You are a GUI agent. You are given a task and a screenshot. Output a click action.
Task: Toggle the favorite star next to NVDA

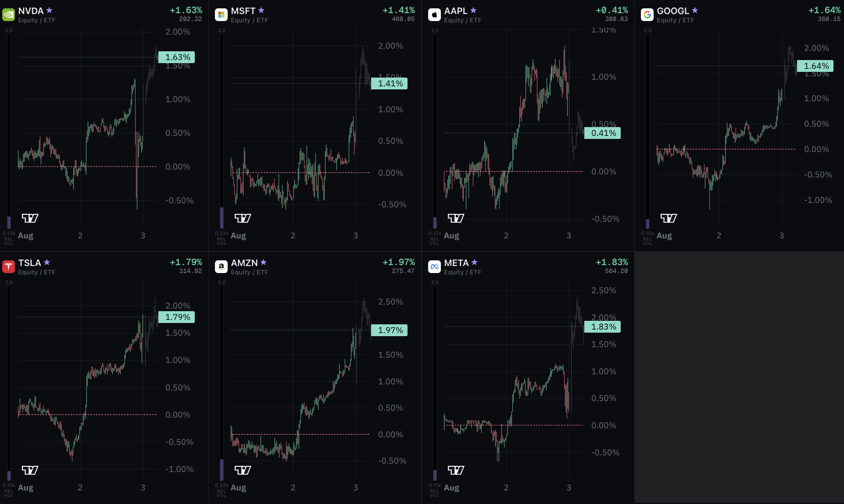pos(49,10)
